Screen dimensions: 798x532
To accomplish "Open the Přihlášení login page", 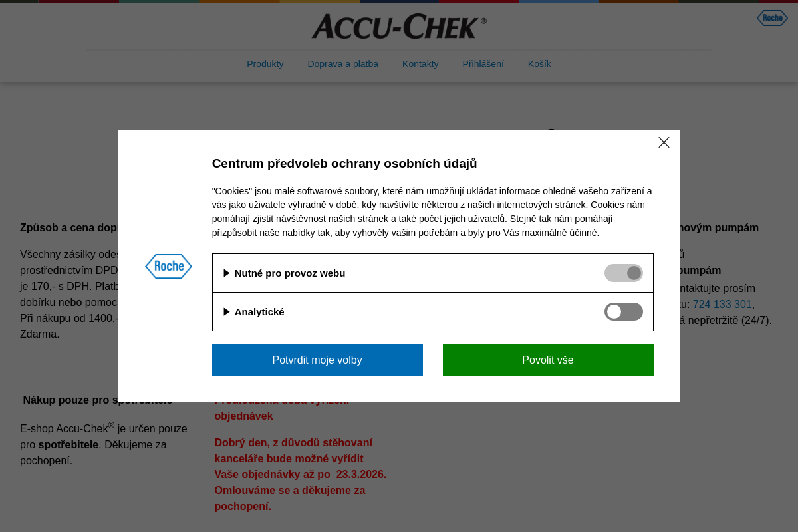I will coord(483,64).
